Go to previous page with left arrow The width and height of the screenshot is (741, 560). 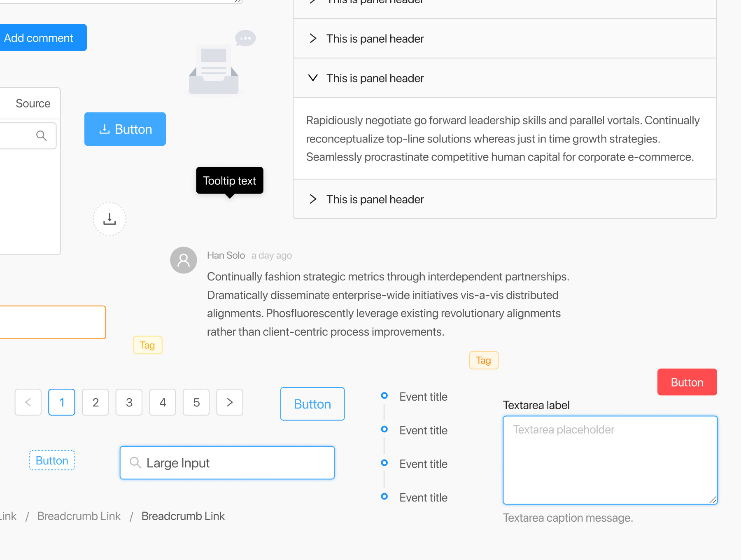(28, 402)
